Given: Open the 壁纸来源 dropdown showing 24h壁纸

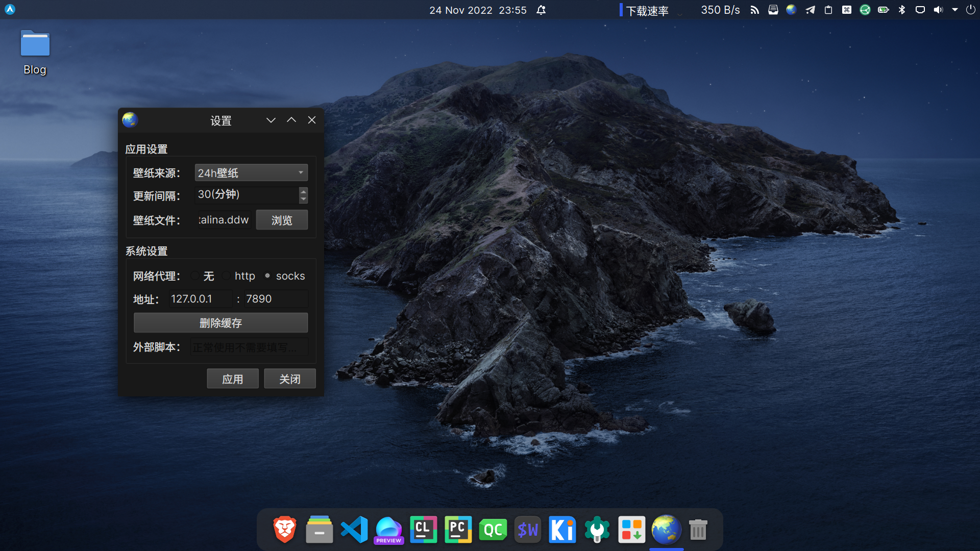Looking at the screenshot, I should 251,173.
